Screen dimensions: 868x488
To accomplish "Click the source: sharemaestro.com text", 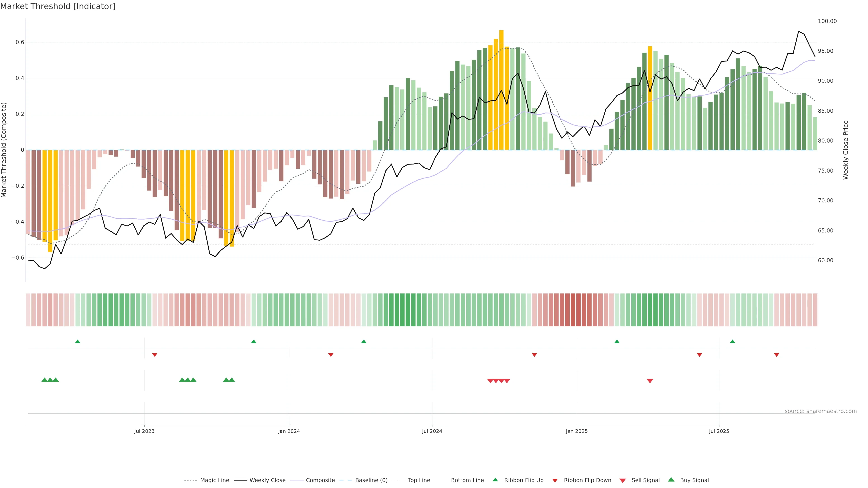I will [x=821, y=411].
